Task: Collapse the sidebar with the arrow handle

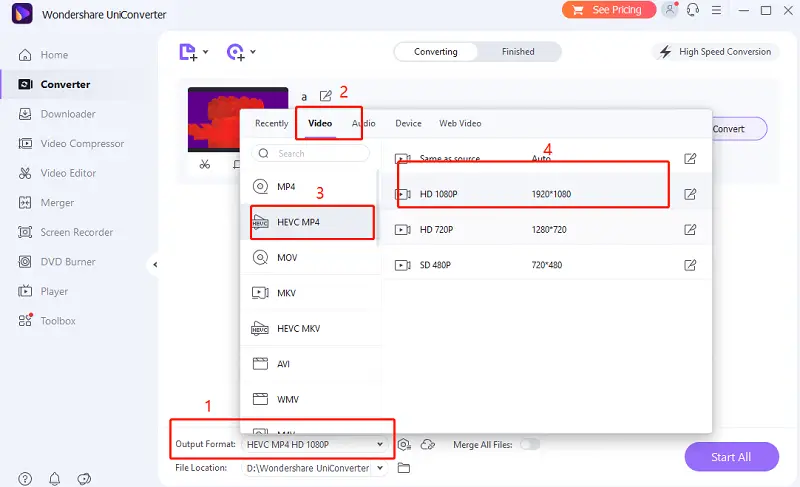Action: pyautogui.click(x=155, y=264)
